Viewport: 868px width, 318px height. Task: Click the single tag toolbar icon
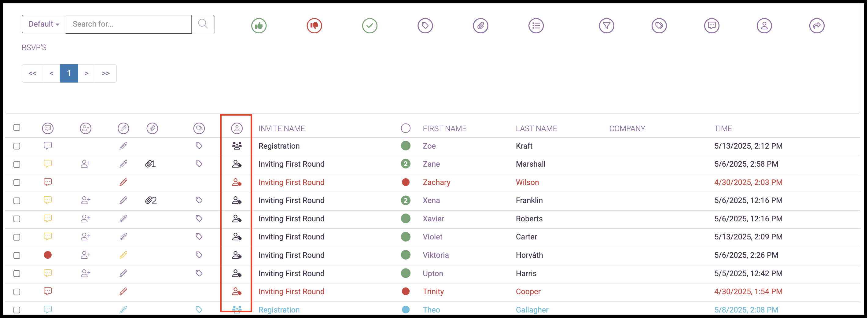425,26
